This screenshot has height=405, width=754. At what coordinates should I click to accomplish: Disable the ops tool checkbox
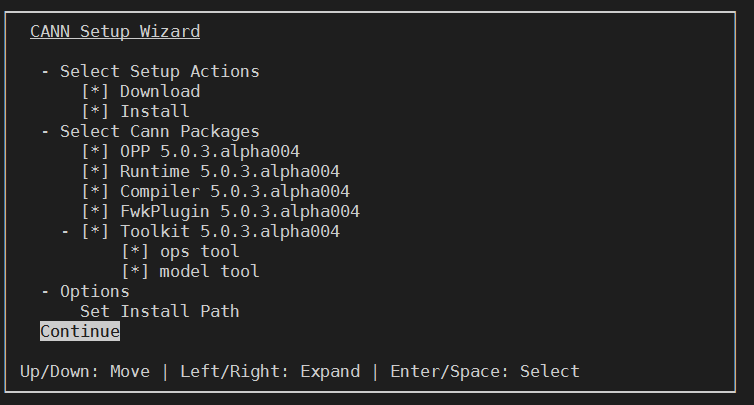coord(135,252)
